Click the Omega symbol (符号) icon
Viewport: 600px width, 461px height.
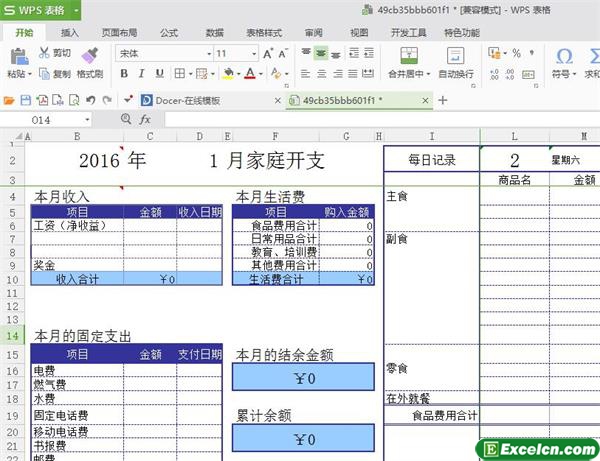tap(564, 57)
